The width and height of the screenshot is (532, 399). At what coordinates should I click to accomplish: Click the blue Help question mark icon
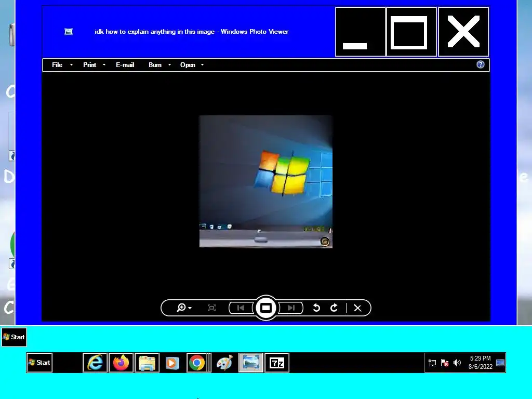pos(481,64)
